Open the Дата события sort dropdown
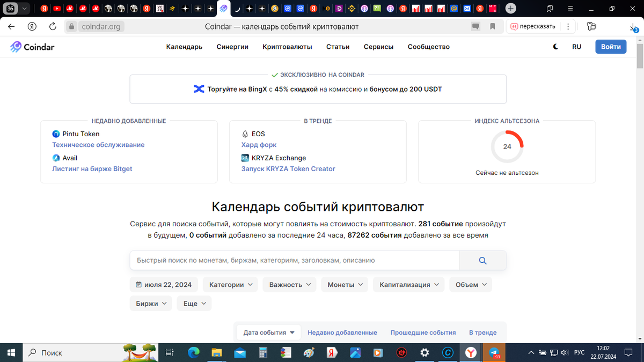644x362 pixels. [269, 333]
